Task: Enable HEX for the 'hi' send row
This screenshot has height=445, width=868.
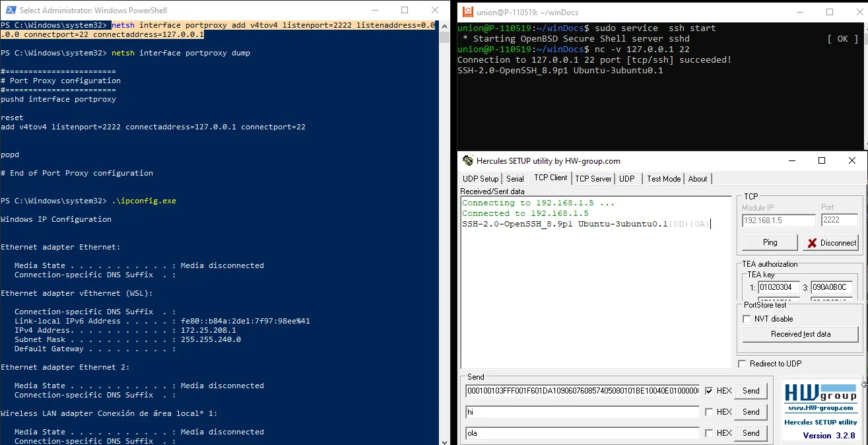Action: click(x=709, y=412)
